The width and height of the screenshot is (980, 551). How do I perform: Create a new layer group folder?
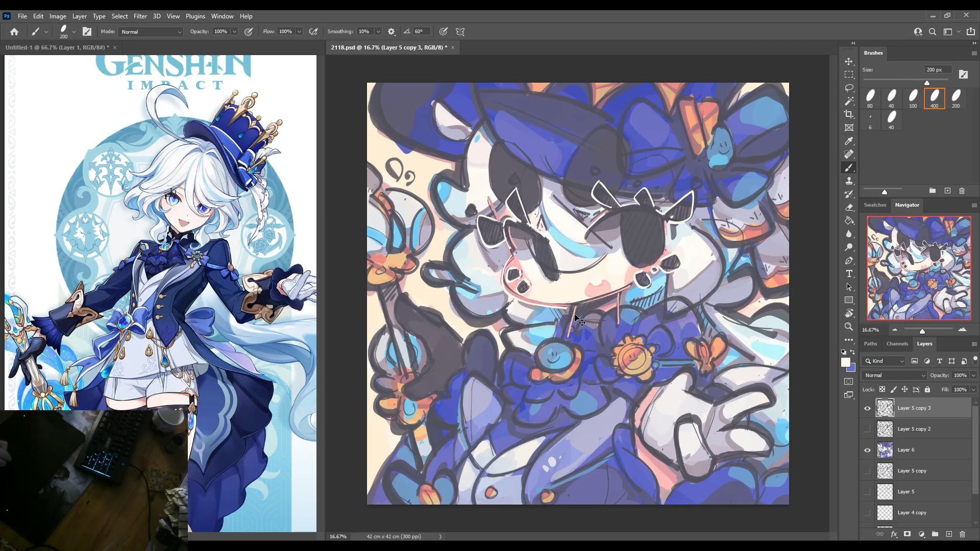coord(935,534)
